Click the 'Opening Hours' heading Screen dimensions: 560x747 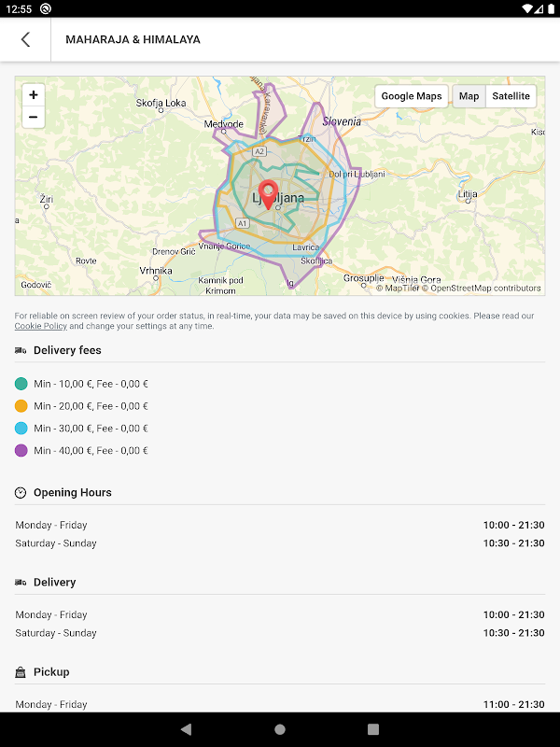coord(73,493)
